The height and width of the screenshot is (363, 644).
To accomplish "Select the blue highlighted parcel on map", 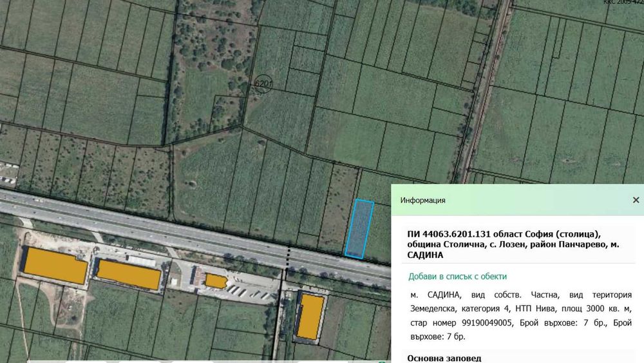I will click(359, 229).
